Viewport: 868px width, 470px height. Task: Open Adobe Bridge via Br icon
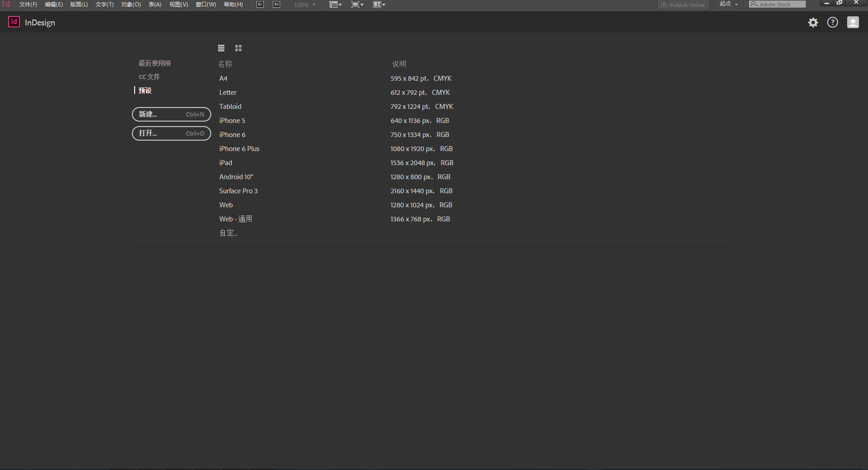coord(260,5)
